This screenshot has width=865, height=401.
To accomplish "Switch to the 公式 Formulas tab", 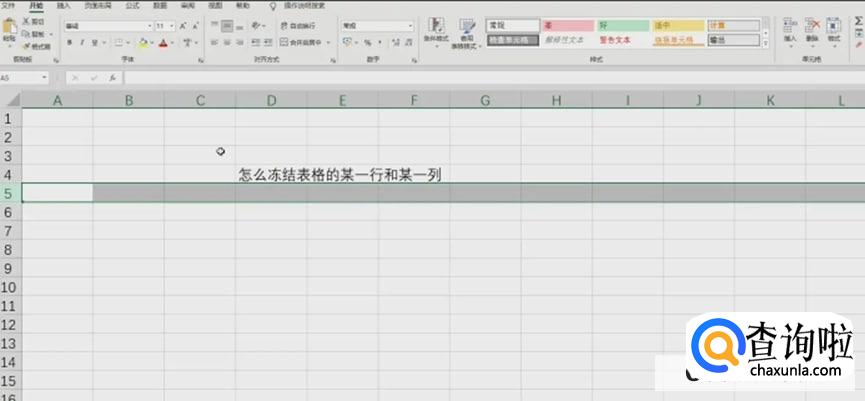I will pos(132,6).
